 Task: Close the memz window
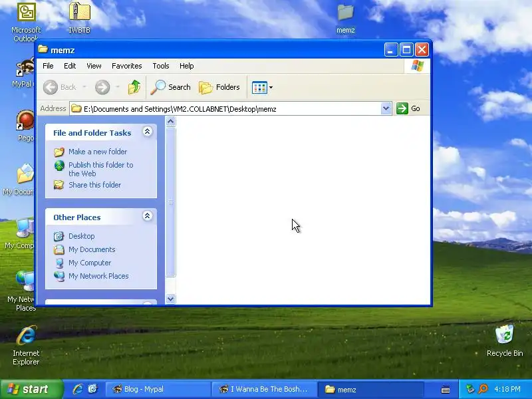[x=422, y=50]
